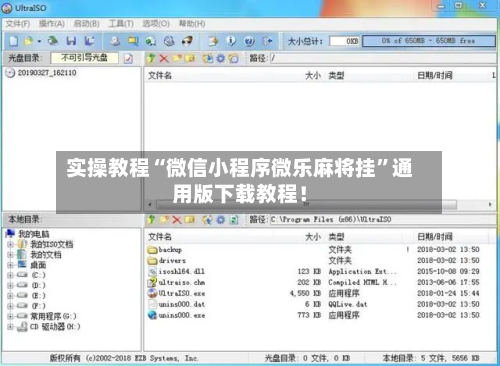Expand the (C:) drive node
Viewport: 500px width, 366px height.
click(10, 275)
